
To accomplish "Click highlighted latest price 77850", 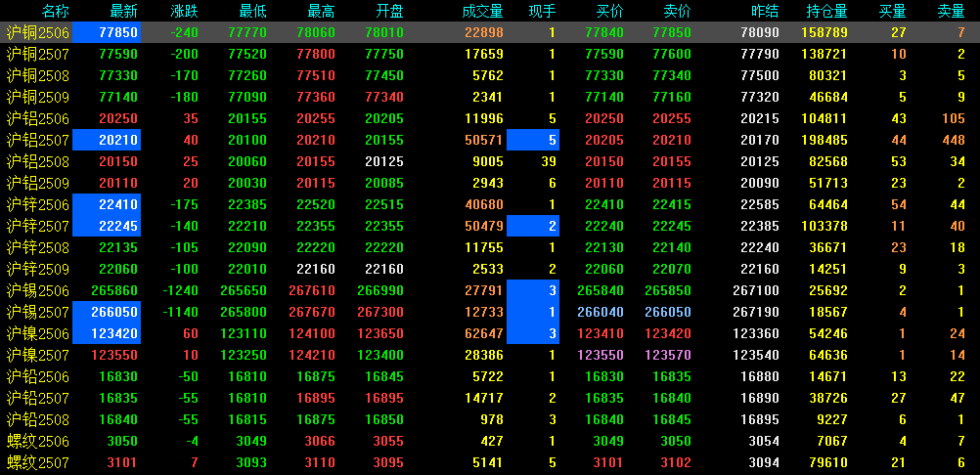I will [x=107, y=32].
